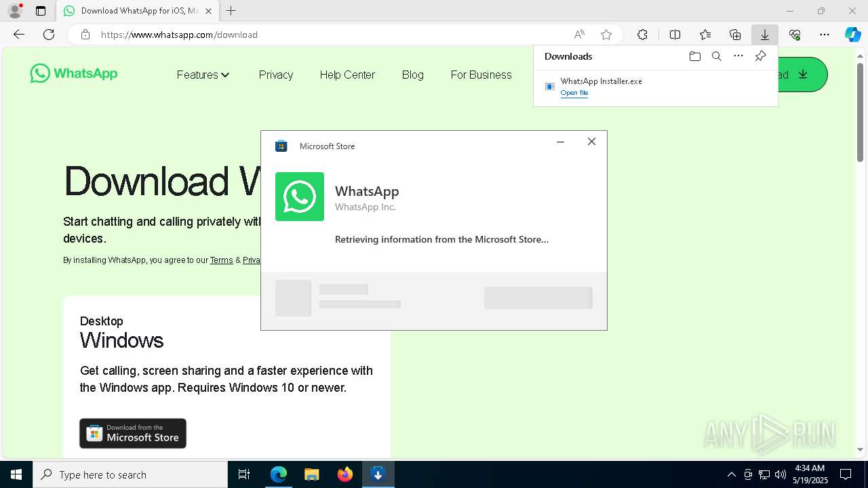
Task: Open the Help Center link
Action: (347, 75)
